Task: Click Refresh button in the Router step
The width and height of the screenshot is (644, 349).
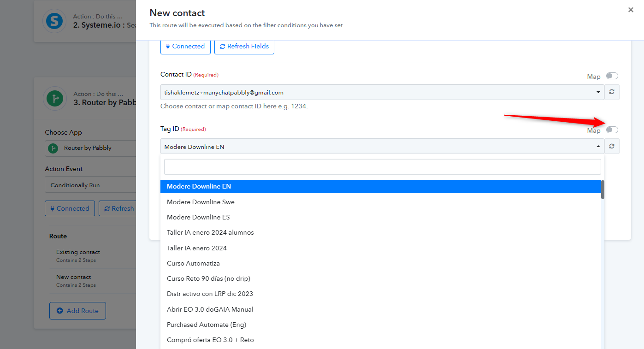Action: (118, 208)
